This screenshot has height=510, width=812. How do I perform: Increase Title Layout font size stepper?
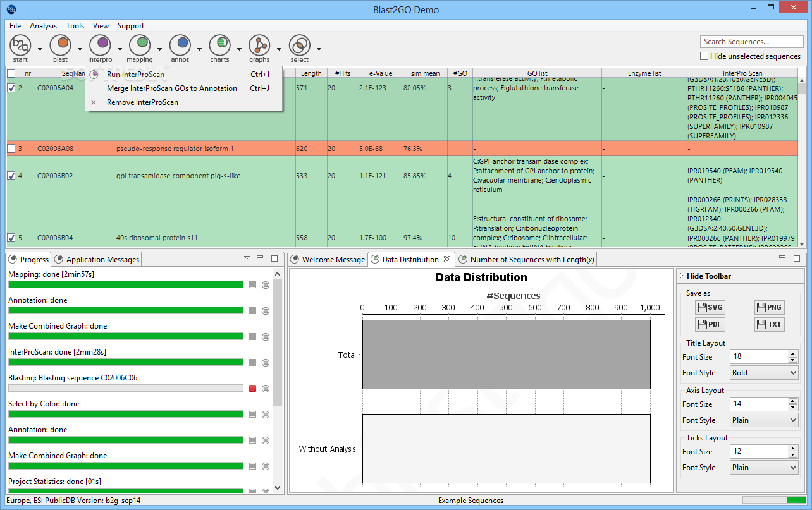(793, 354)
